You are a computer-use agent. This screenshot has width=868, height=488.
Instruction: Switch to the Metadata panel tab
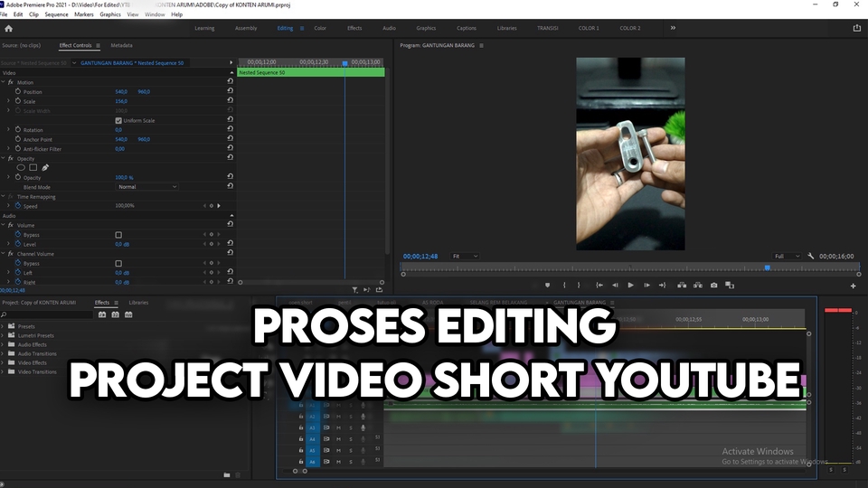click(121, 45)
